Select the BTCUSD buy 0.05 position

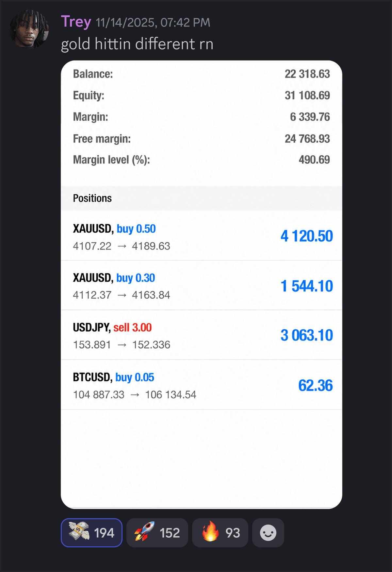[x=202, y=385]
